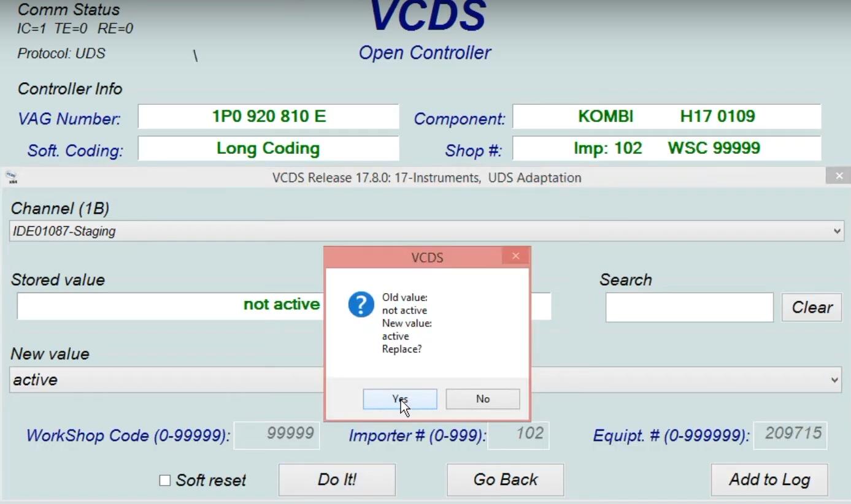Click the Protocol: UDS status text

pyautogui.click(x=61, y=53)
